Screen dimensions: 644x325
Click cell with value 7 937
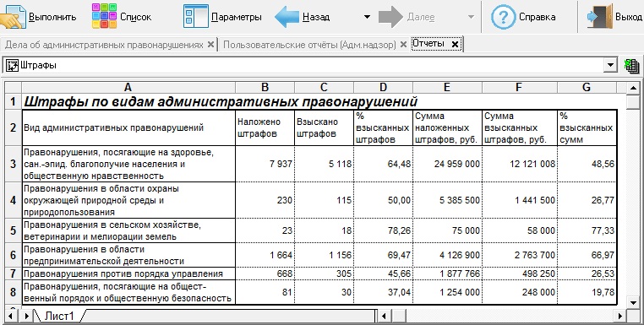(x=265, y=164)
